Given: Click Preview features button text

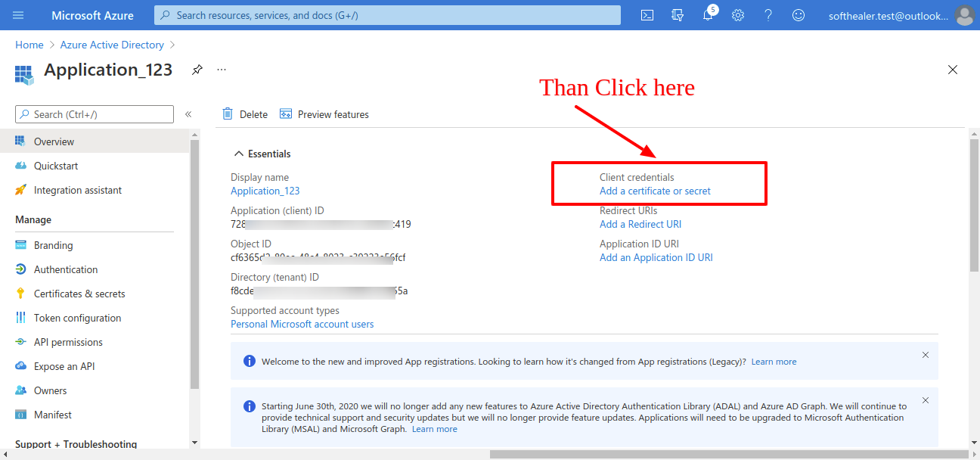Looking at the screenshot, I should (333, 114).
